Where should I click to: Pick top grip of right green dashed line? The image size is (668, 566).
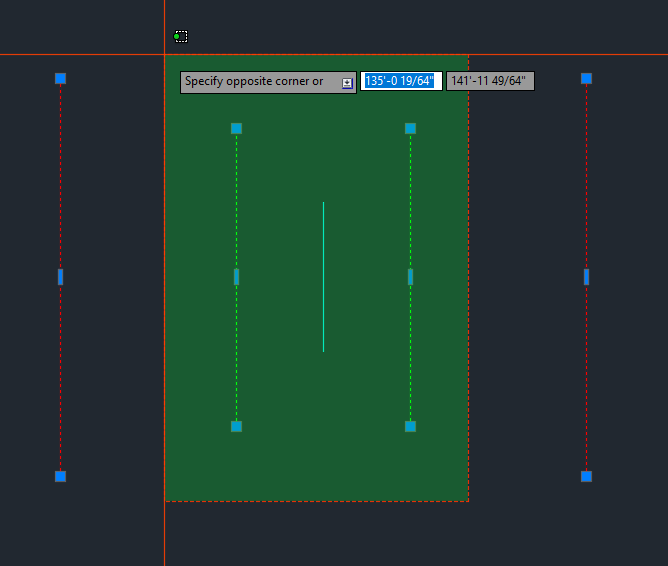(410, 128)
